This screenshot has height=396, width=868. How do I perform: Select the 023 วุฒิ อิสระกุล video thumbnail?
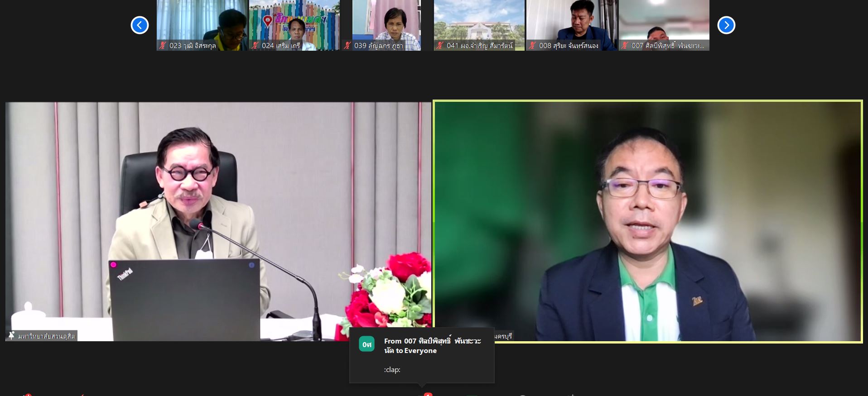(x=202, y=25)
